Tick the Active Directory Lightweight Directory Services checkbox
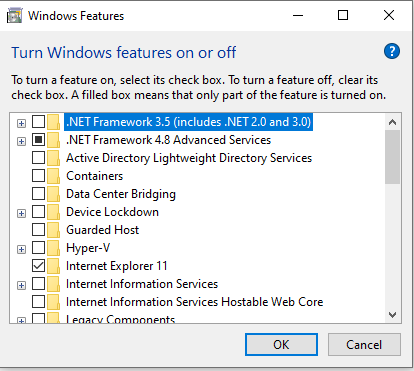Image resolution: width=414 pixels, height=371 pixels. [38, 158]
